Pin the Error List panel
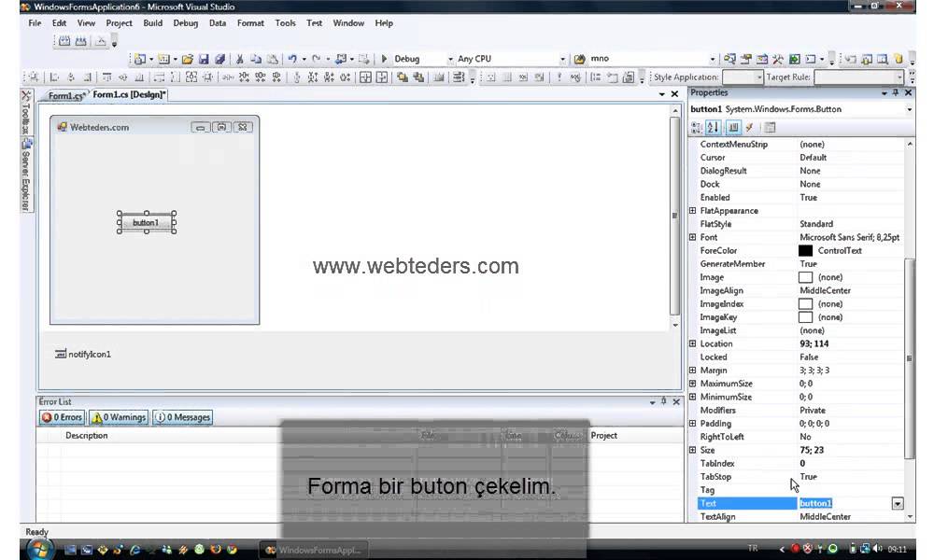 pyautogui.click(x=663, y=401)
